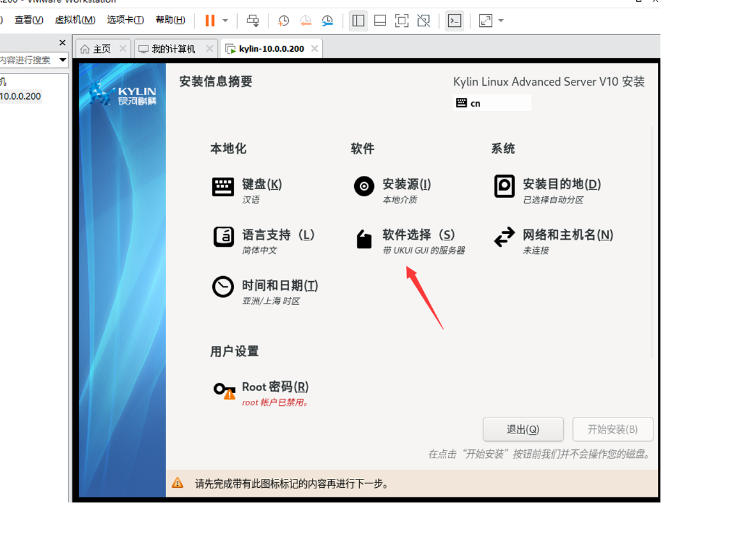Image resolution: width=748 pixels, height=560 pixels.
Task: Click the disk icon for installation destination
Action: click(x=504, y=186)
